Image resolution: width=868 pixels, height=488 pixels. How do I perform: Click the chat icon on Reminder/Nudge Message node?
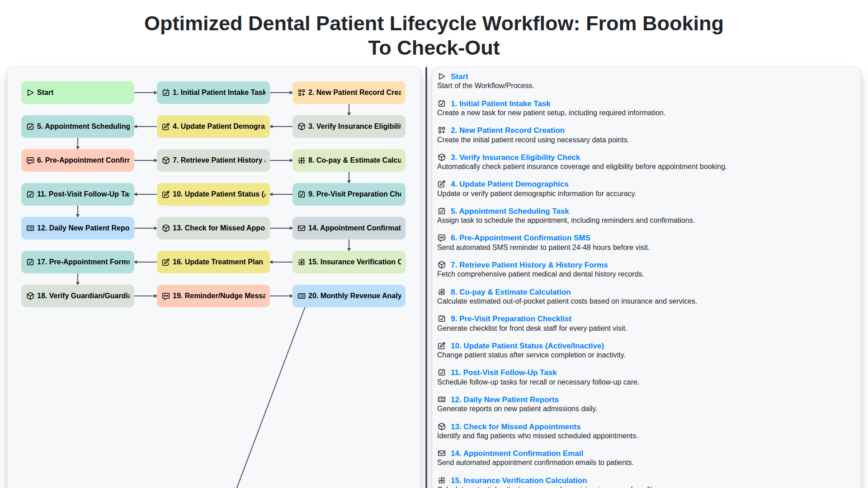[165, 296]
